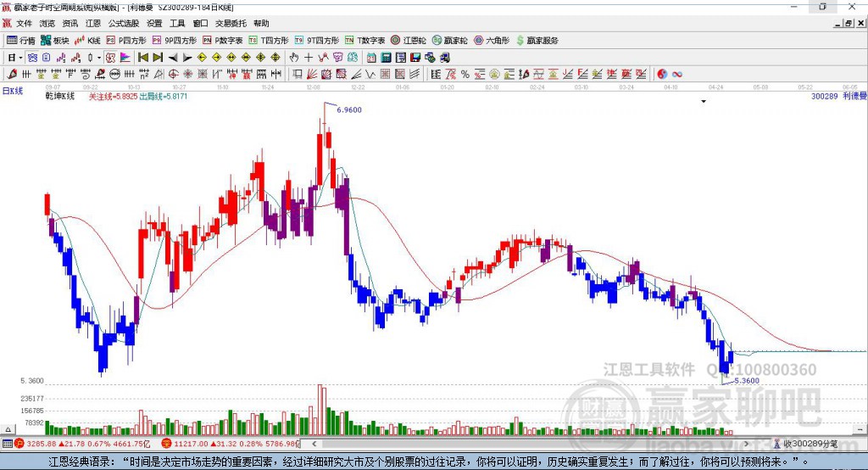
Task: Click the percent sign tool icon
Action: (465, 75)
